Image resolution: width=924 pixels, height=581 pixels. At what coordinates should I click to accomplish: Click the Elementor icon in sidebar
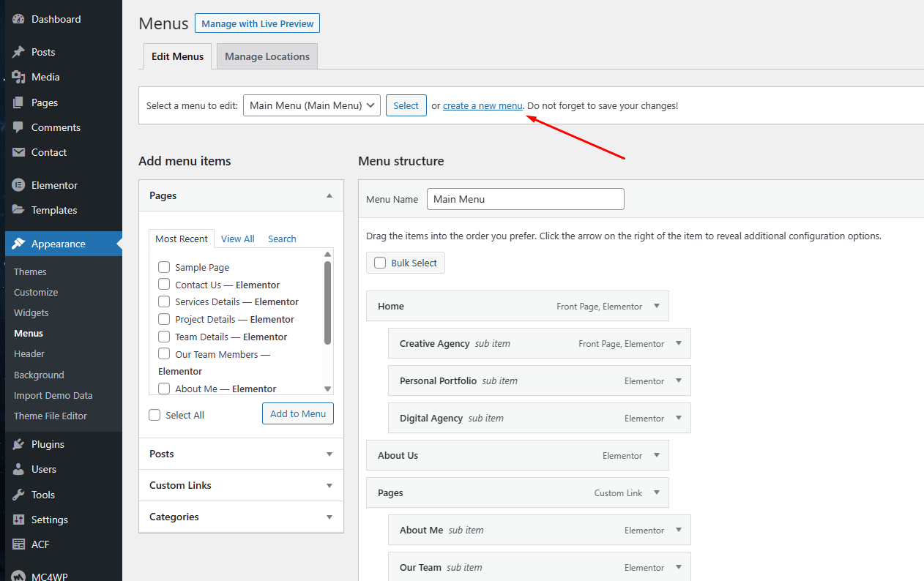[x=18, y=185]
